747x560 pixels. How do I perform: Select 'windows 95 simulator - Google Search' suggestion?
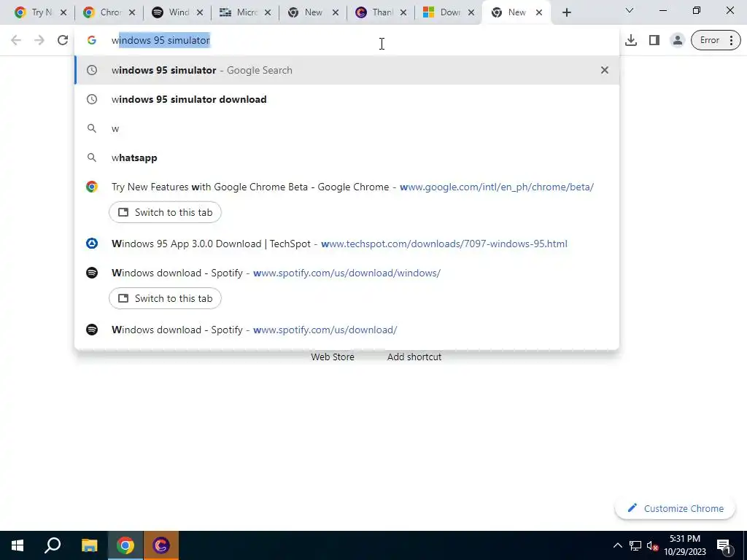coord(347,70)
